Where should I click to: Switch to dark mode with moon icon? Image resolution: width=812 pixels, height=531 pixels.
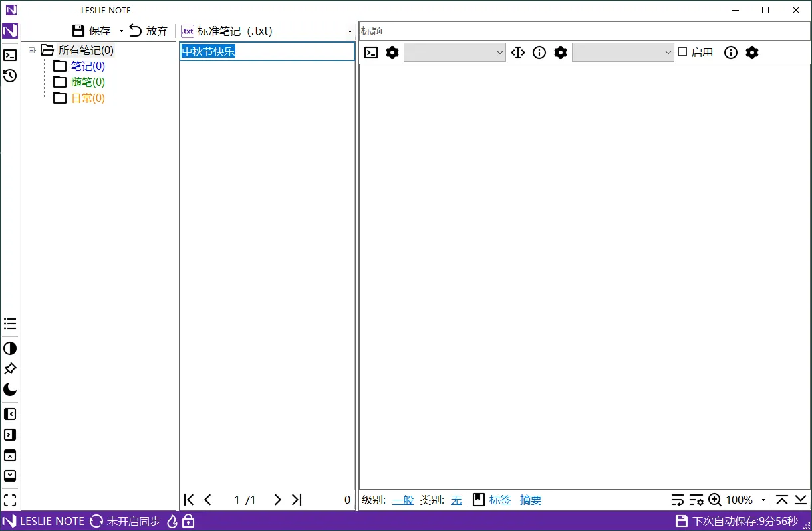pyautogui.click(x=10, y=389)
